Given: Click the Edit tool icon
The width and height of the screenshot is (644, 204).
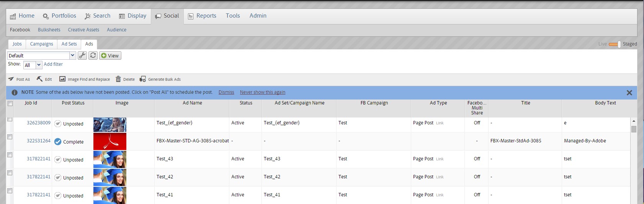Looking at the screenshot, I should (x=39, y=79).
